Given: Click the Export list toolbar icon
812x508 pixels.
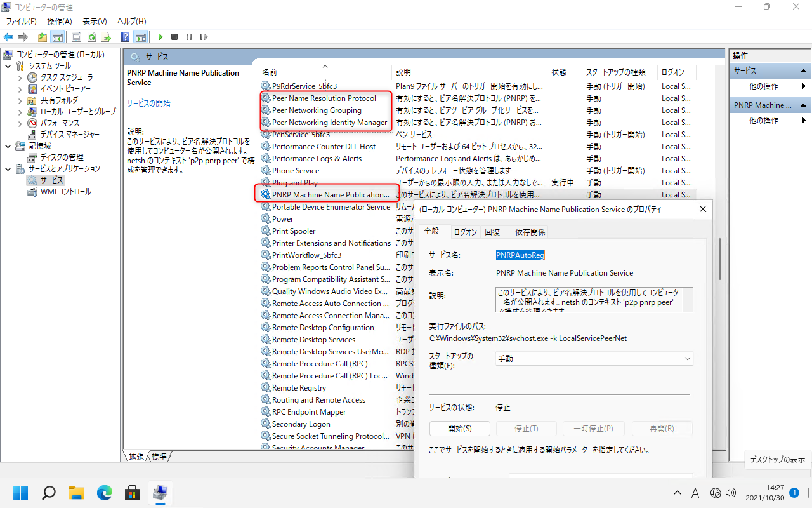Looking at the screenshot, I should (106, 37).
